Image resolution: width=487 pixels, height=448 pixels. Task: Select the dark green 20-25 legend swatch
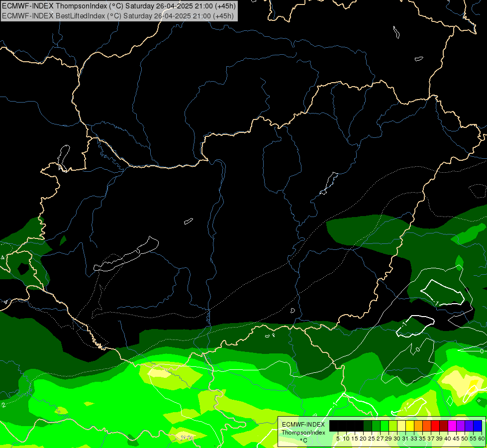[368, 426]
